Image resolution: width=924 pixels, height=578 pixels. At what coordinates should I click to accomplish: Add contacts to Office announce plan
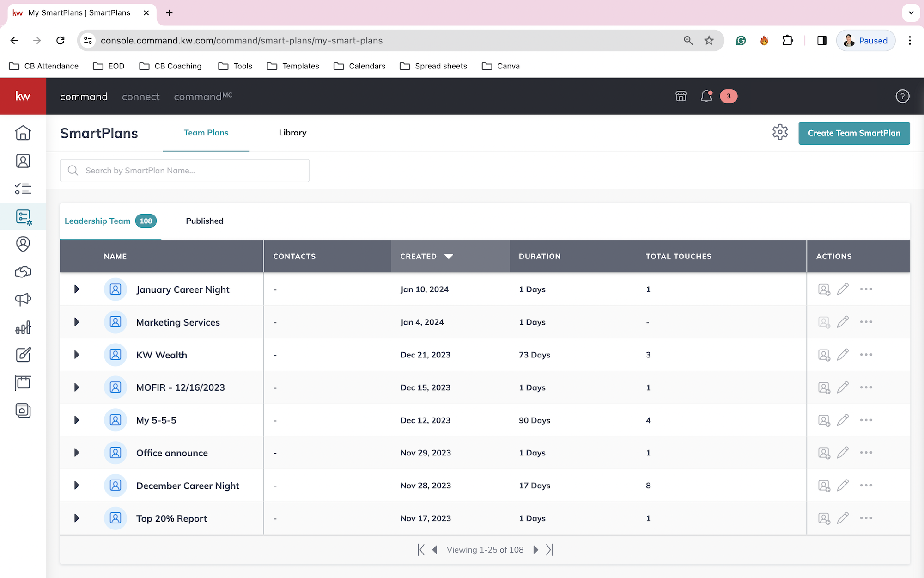coord(824,453)
